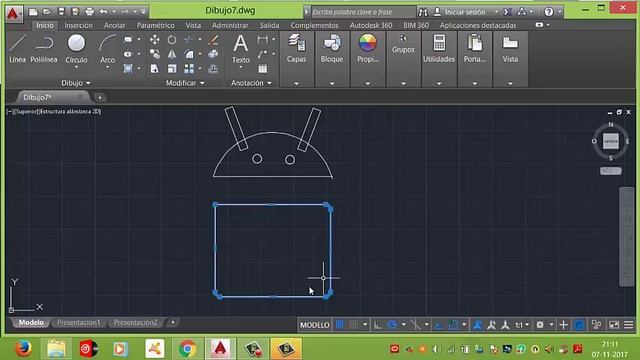
Task: Select the Círculo tool
Action: tap(76, 49)
